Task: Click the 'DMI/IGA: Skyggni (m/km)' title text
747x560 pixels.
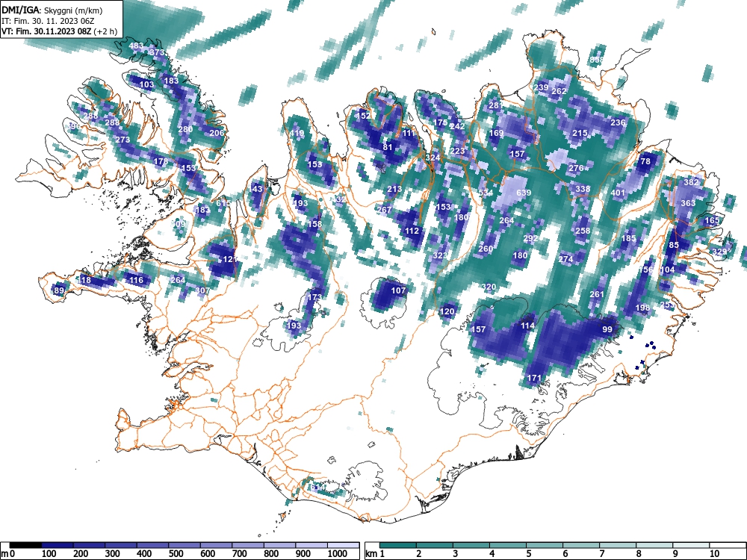Action: point(52,10)
